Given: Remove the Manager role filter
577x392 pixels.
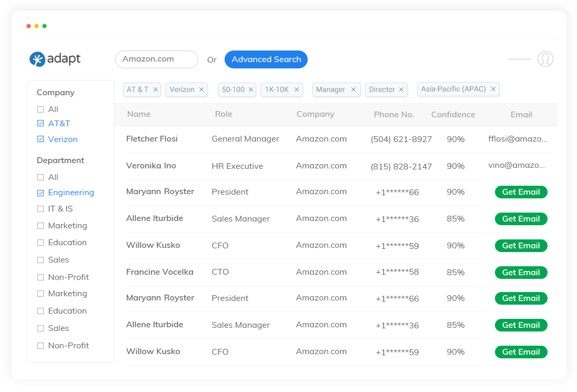Looking at the screenshot, I should click(353, 90).
